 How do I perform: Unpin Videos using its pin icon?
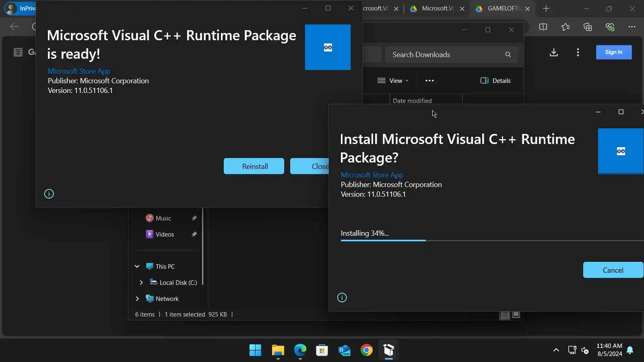[x=194, y=234]
